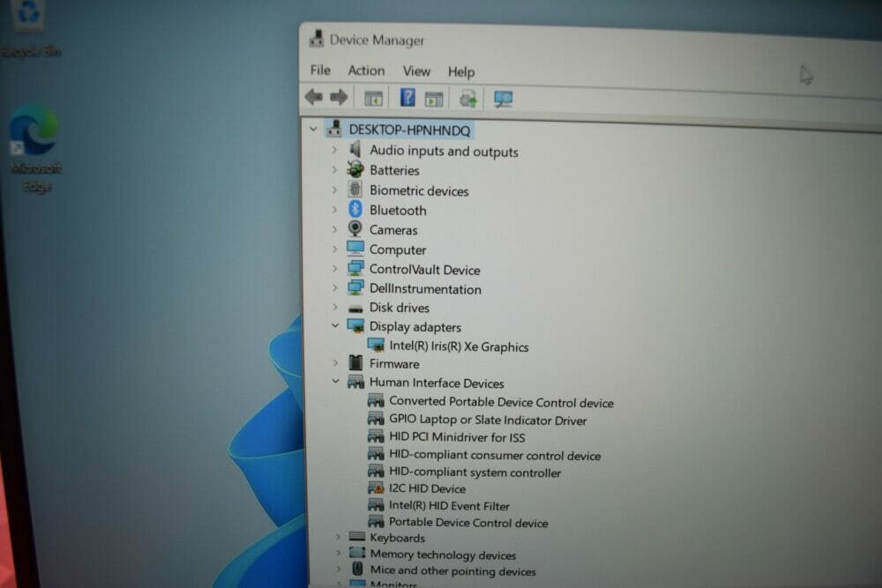Click the Firmware chip icon
This screenshot has height=588, width=882.
pyautogui.click(x=355, y=362)
